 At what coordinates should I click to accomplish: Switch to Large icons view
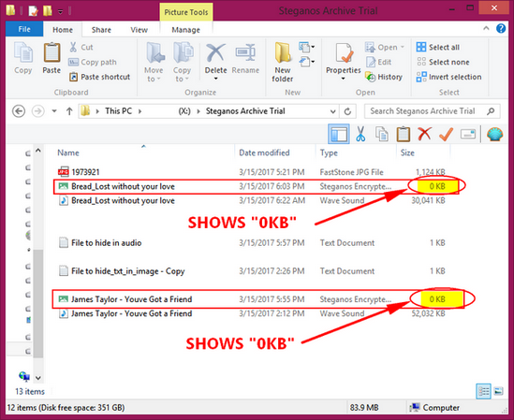tap(499, 391)
